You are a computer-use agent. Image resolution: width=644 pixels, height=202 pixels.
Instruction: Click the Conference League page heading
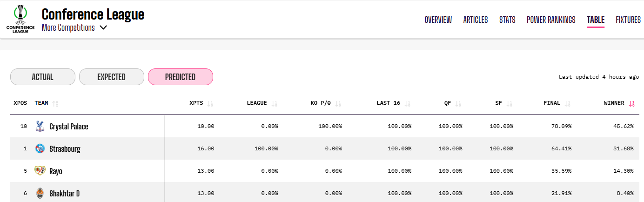[x=93, y=14]
